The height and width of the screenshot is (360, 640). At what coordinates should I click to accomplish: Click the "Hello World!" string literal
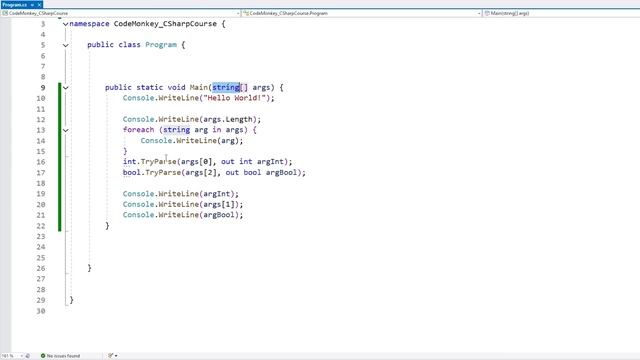tap(235, 98)
